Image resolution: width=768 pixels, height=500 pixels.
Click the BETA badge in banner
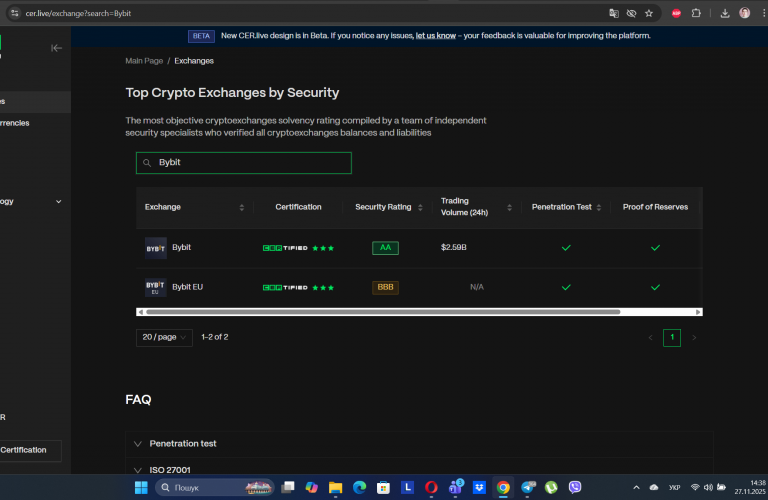201,36
